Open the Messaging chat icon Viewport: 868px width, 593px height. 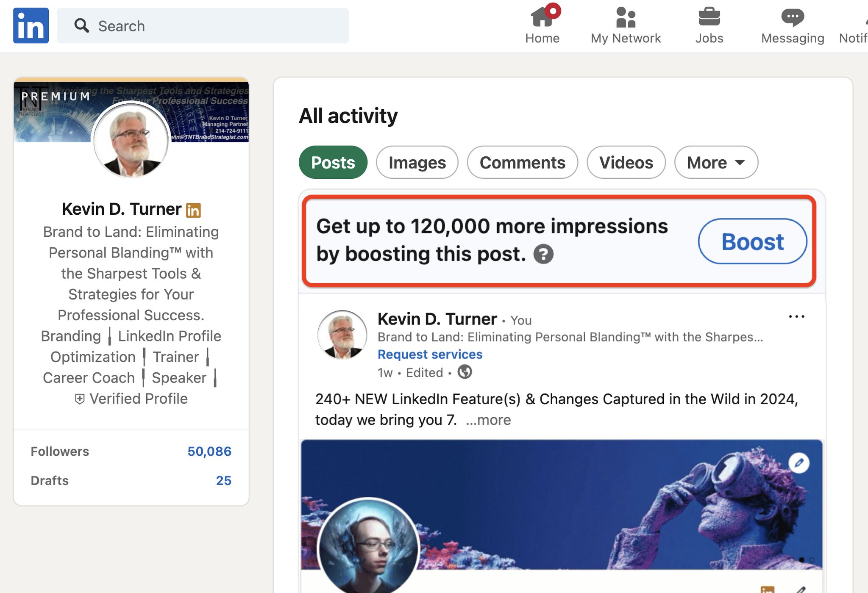[793, 18]
